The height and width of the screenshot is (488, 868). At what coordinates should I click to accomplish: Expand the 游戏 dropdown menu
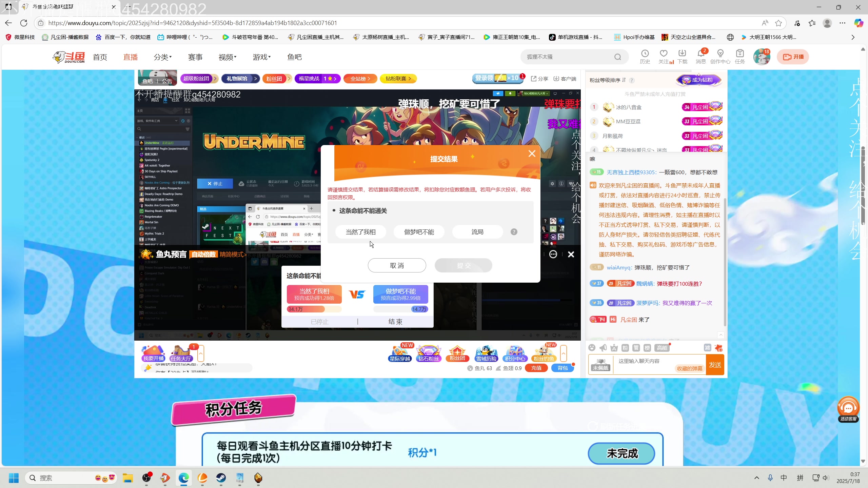pyautogui.click(x=261, y=57)
